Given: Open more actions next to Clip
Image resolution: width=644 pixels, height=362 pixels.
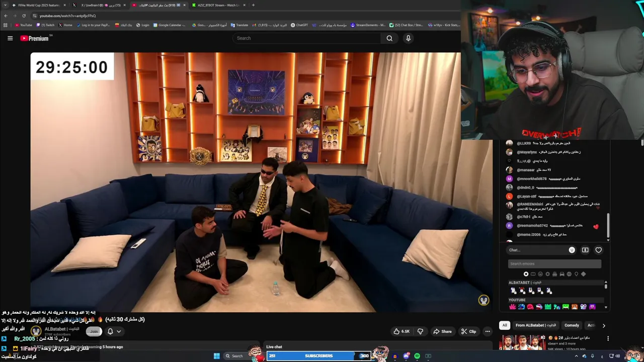Looking at the screenshot, I should (488, 331).
